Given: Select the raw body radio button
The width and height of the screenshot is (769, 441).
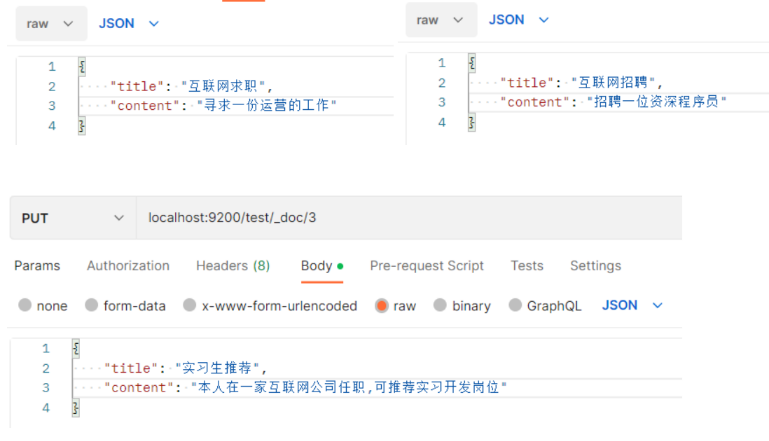Looking at the screenshot, I should point(381,306).
